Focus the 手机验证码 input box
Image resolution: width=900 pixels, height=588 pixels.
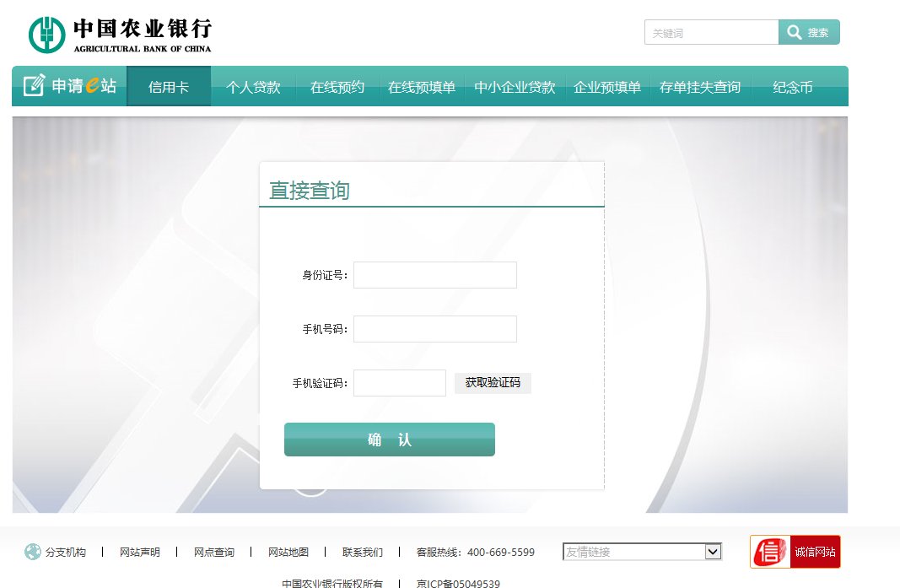[x=399, y=382]
